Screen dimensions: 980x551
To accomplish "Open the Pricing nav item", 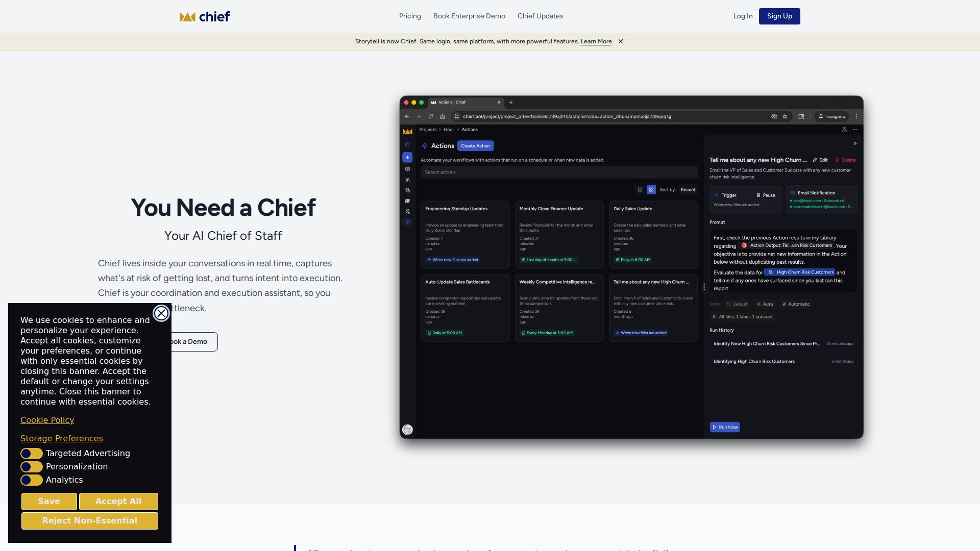I will [x=410, y=16].
